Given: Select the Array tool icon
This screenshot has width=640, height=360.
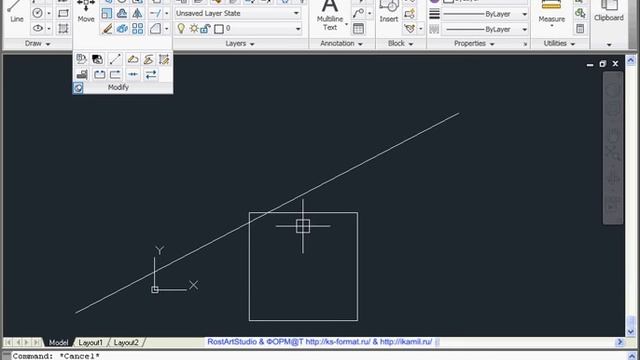Looking at the screenshot, I should point(138,29).
